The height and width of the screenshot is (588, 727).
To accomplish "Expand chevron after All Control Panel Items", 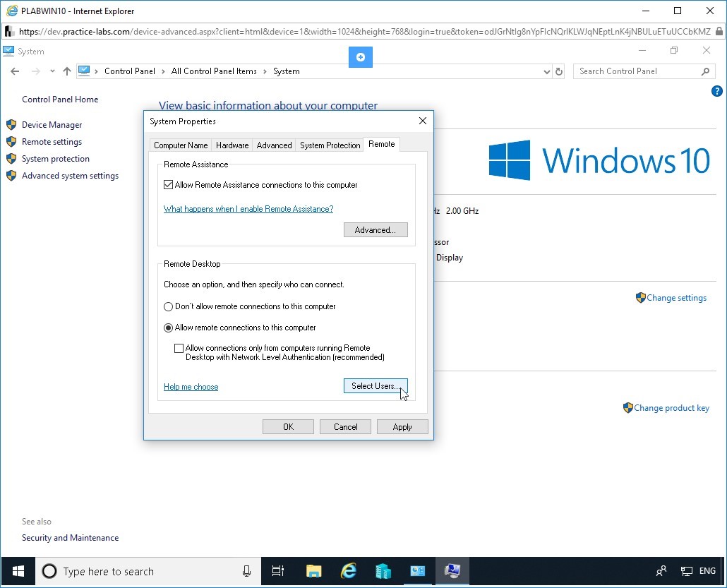I will coord(265,71).
